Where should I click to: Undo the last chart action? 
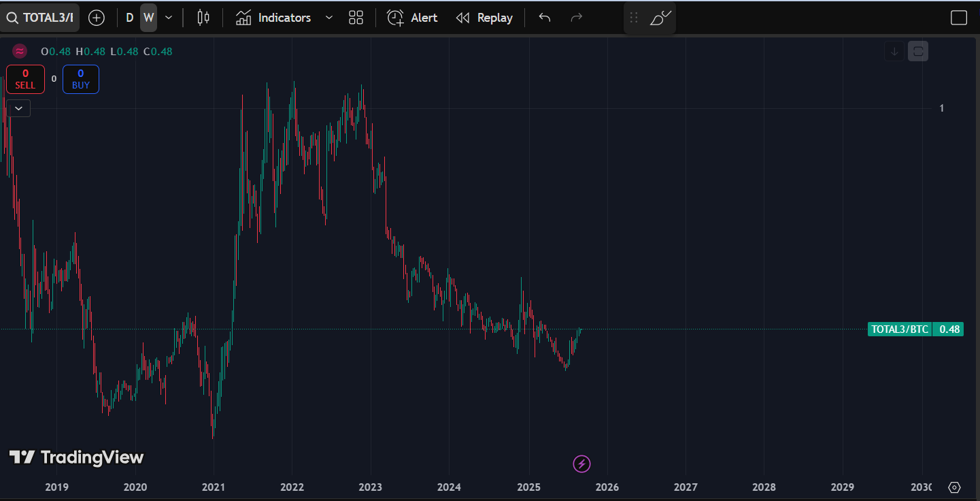pyautogui.click(x=545, y=18)
